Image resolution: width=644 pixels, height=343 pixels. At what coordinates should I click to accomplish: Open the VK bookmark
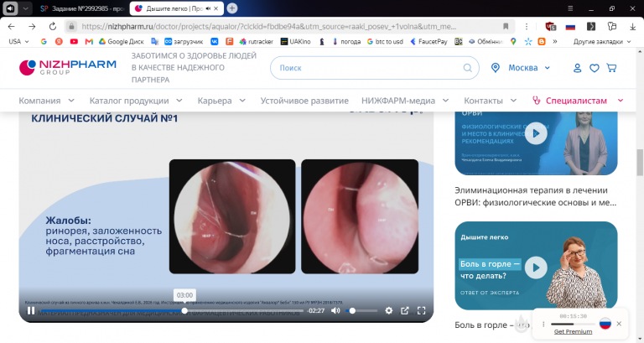coord(215,41)
